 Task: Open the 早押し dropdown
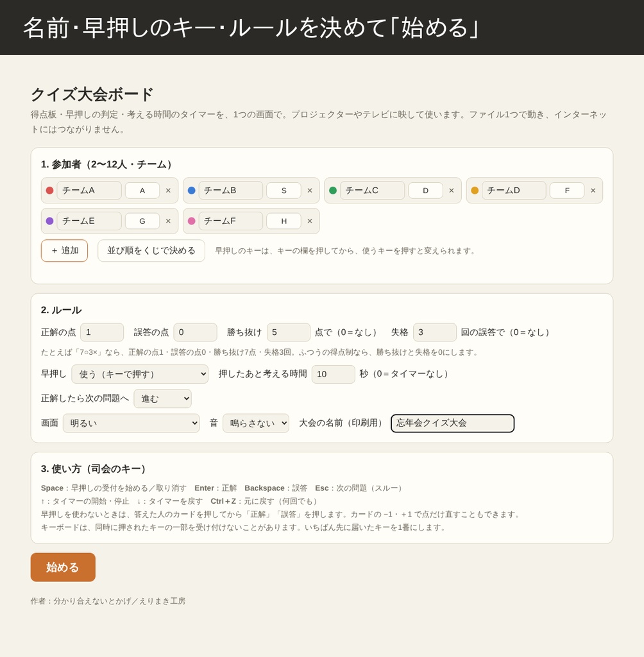tap(140, 374)
